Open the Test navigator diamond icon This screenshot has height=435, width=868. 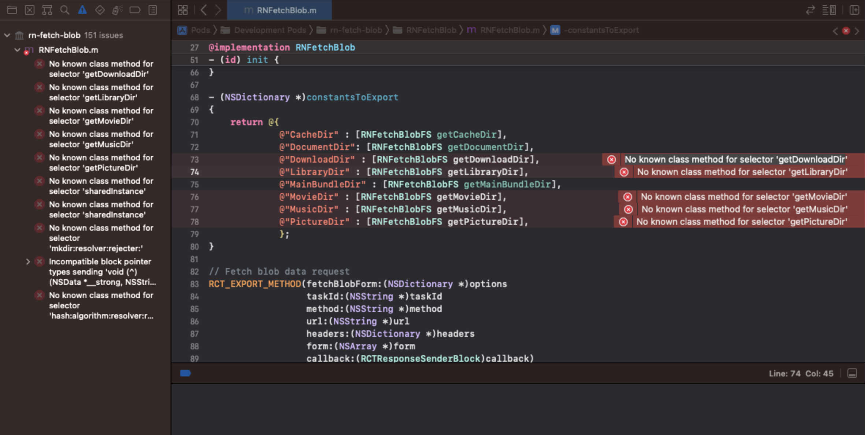point(100,10)
